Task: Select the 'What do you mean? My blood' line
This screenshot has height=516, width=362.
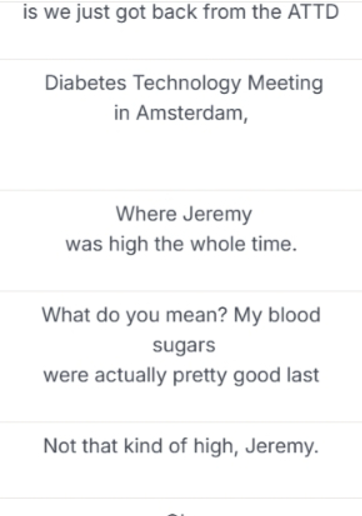Action: coord(181,315)
